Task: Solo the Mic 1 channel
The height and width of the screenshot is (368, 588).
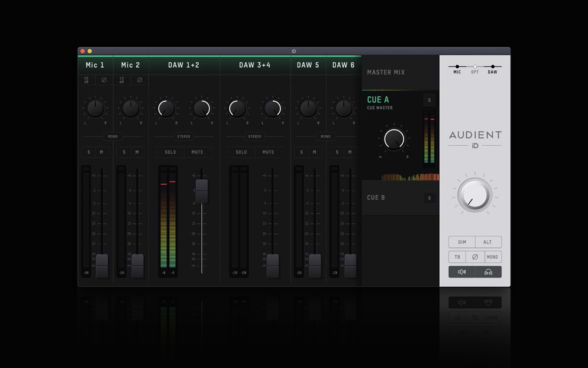Action: (x=89, y=152)
